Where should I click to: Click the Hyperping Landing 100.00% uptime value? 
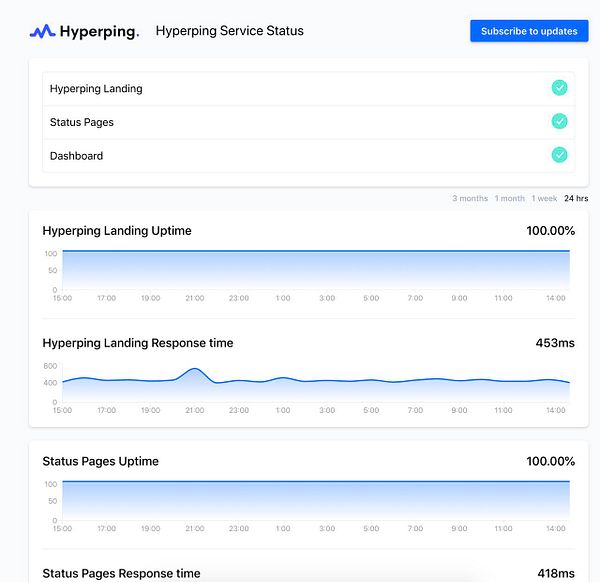pos(550,231)
